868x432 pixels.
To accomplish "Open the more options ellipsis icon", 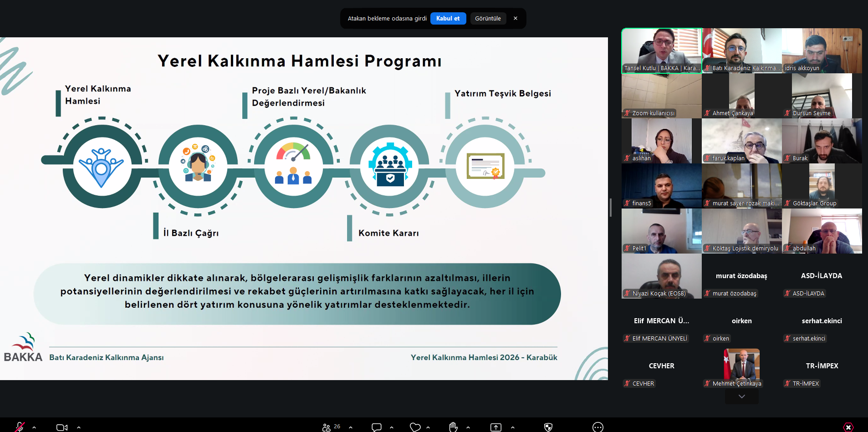I will (598, 427).
